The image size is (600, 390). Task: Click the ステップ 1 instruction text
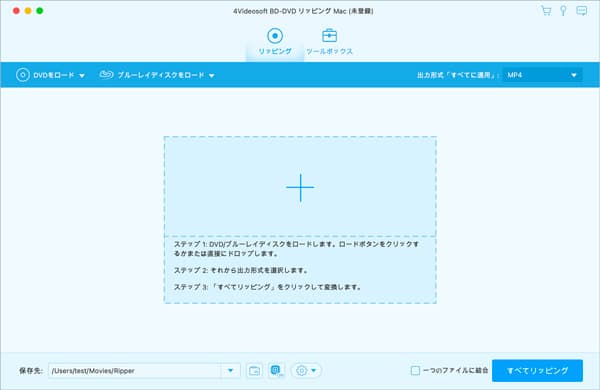tap(297, 249)
